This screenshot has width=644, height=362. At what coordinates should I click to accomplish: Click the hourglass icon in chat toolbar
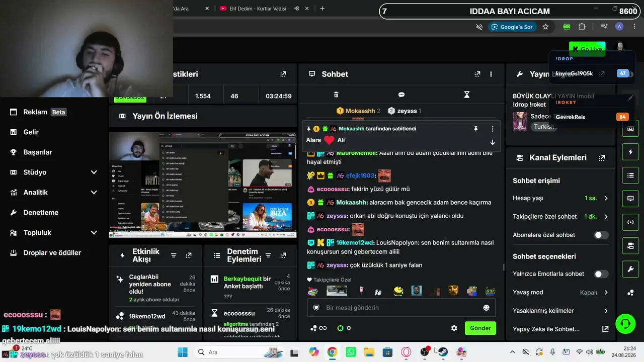pyautogui.click(x=467, y=95)
